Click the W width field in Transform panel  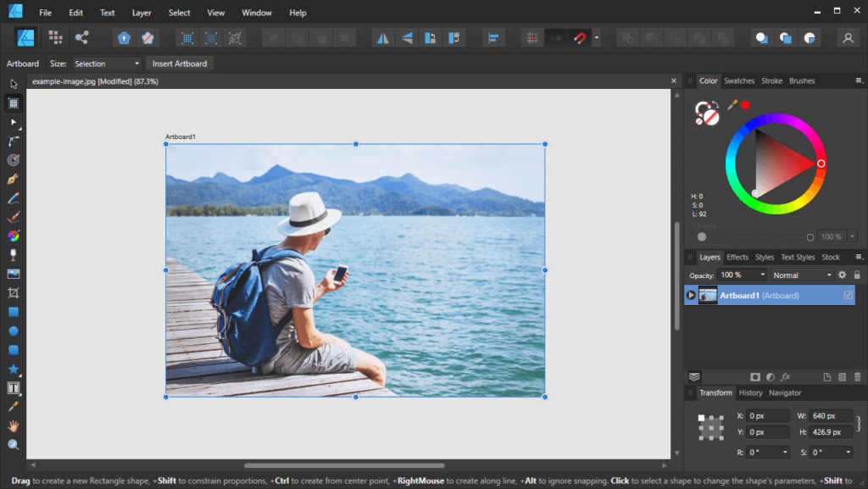coord(829,415)
